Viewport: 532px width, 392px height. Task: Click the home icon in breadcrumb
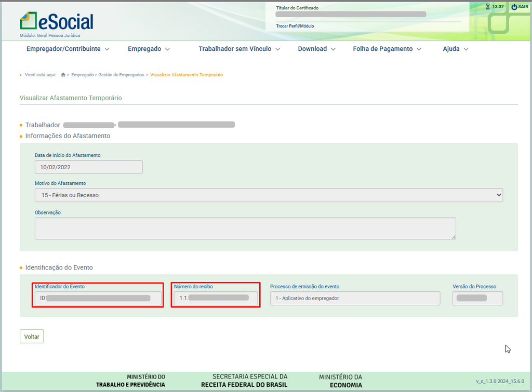click(x=63, y=75)
